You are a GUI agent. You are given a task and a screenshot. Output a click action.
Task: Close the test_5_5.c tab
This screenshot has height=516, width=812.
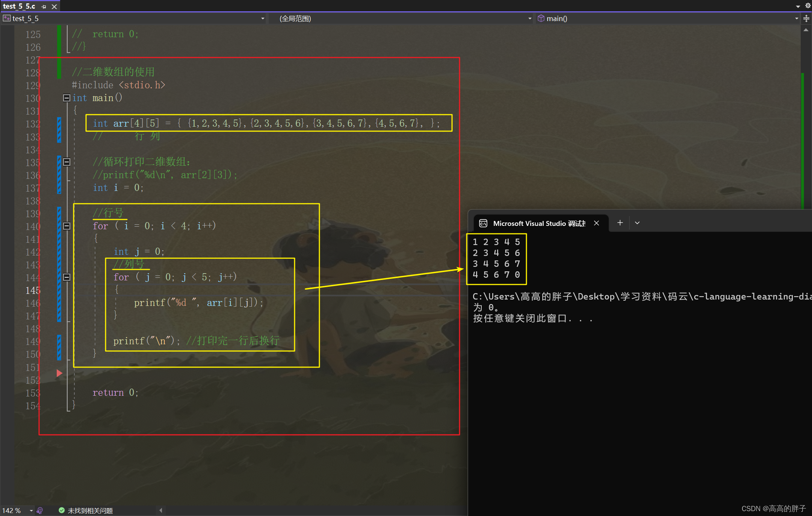coord(54,7)
